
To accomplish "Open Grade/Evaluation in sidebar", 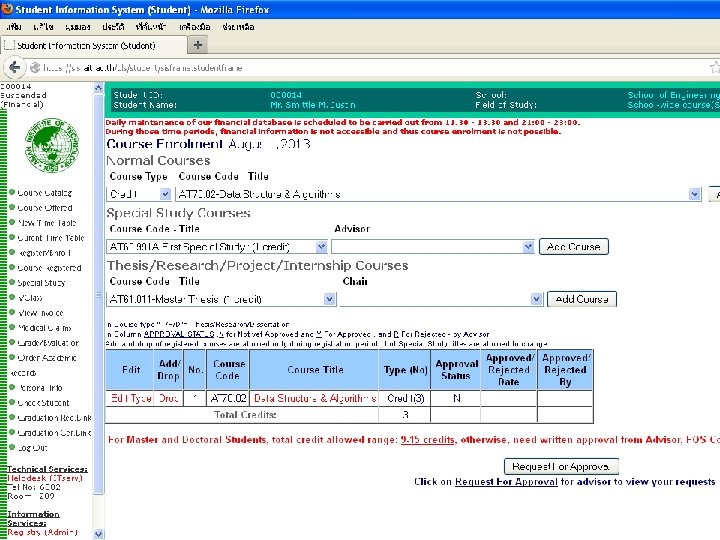I will (48, 343).
